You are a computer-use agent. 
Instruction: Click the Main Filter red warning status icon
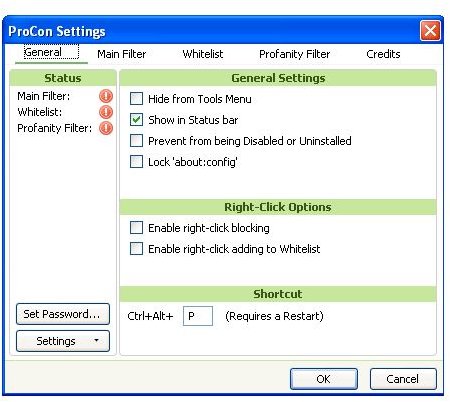(106, 96)
